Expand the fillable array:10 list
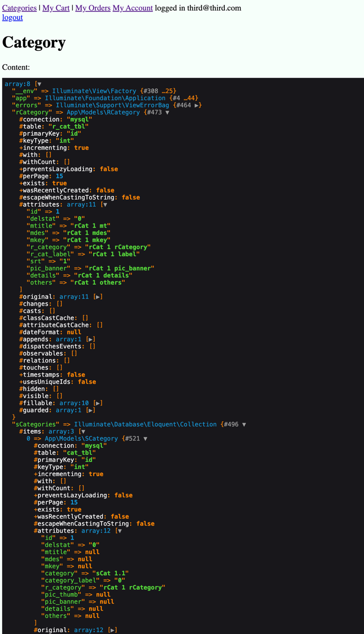Screen dimensions: 364x634 [98, 403]
